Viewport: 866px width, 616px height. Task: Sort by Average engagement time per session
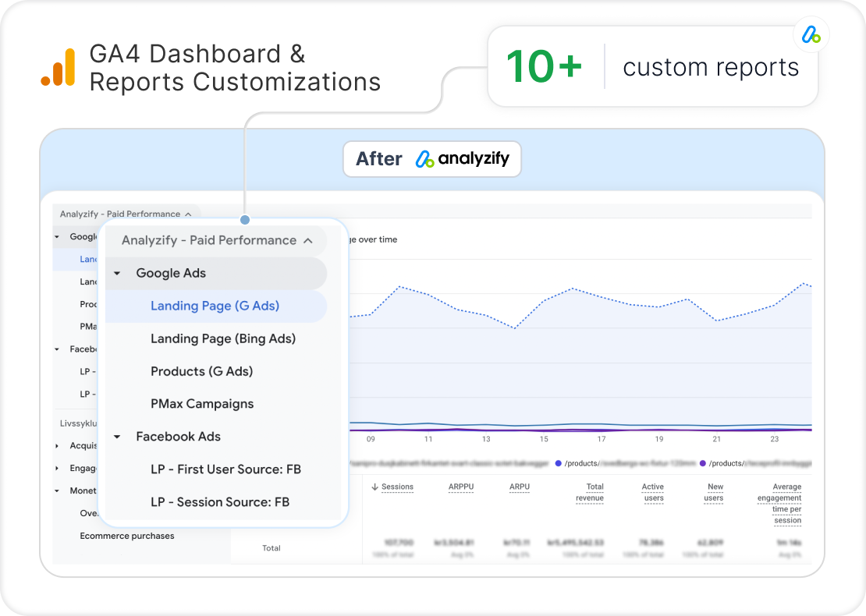[779, 504]
